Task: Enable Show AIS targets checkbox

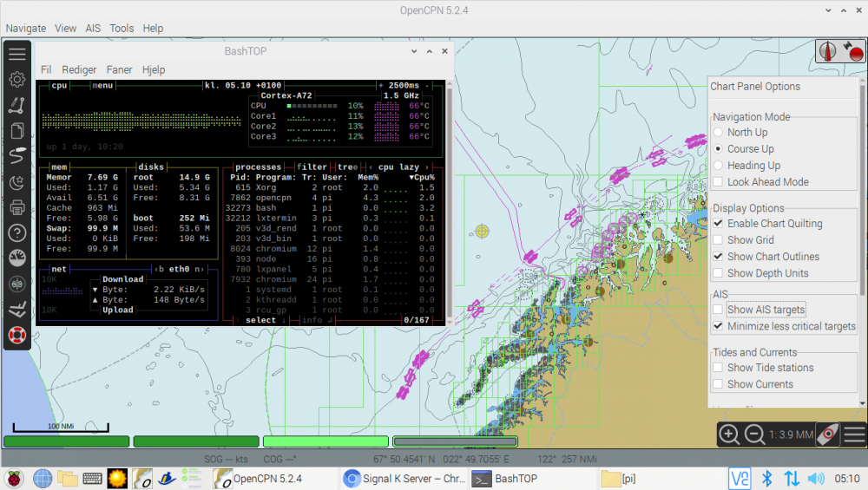Action: pos(718,310)
